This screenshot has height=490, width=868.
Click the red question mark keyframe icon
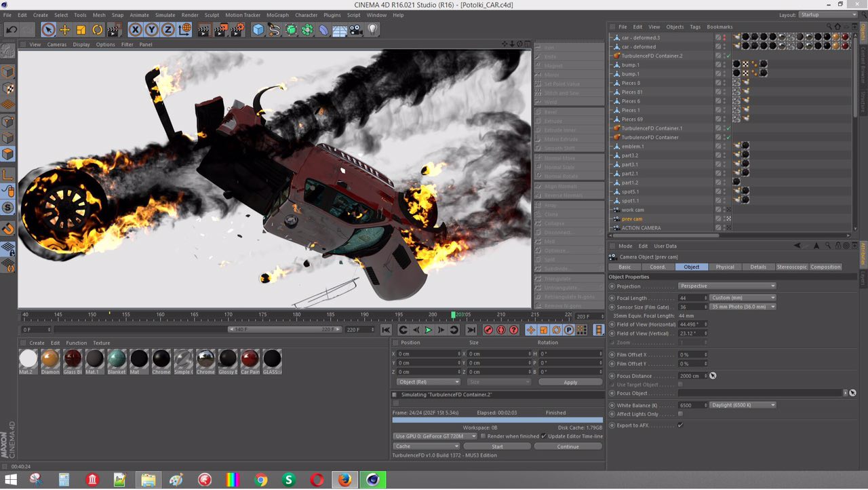point(514,330)
